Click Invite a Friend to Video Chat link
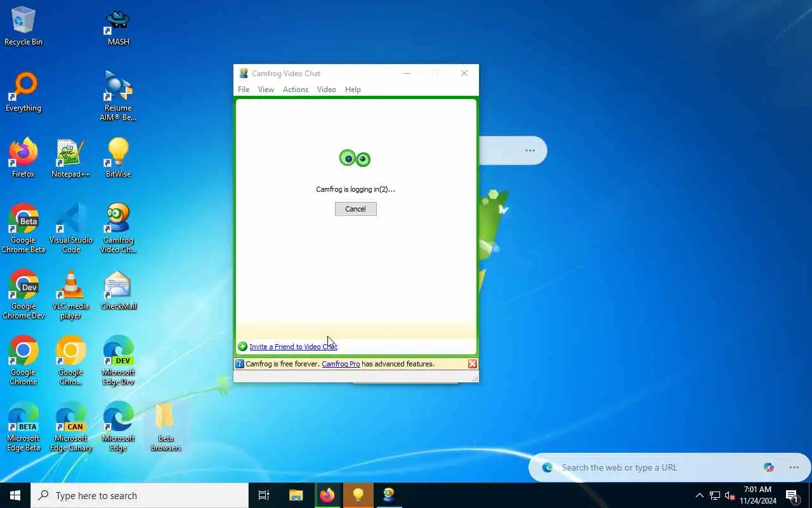Screen dimensions: 812x508 (293, 347)
